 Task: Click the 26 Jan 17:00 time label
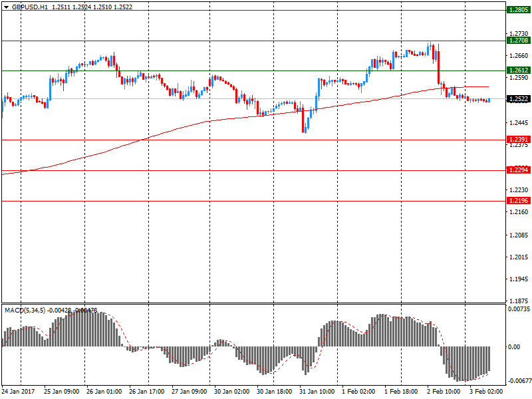146,392
